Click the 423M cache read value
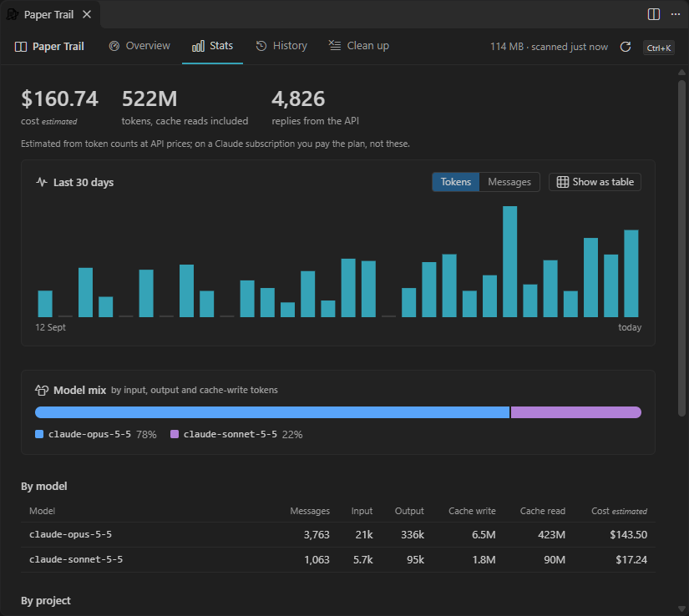Image resolution: width=689 pixels, height=616 pixels. pyautogui.click(x=551, y=535)
